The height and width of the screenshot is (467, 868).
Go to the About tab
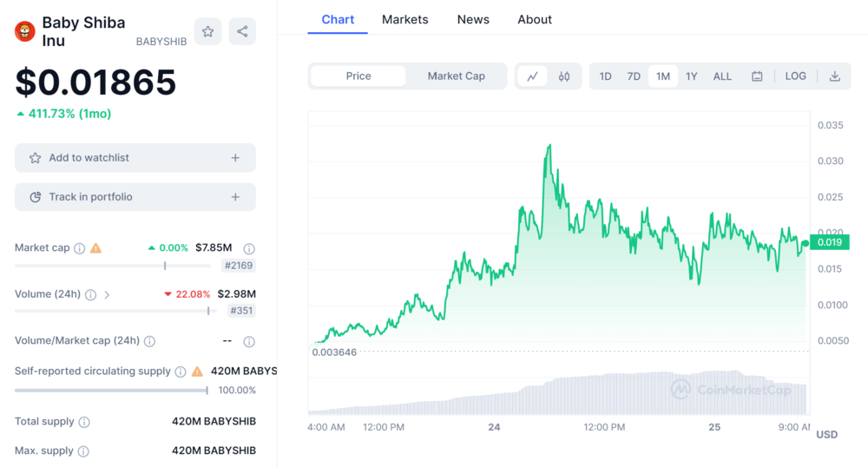[534, 19]
